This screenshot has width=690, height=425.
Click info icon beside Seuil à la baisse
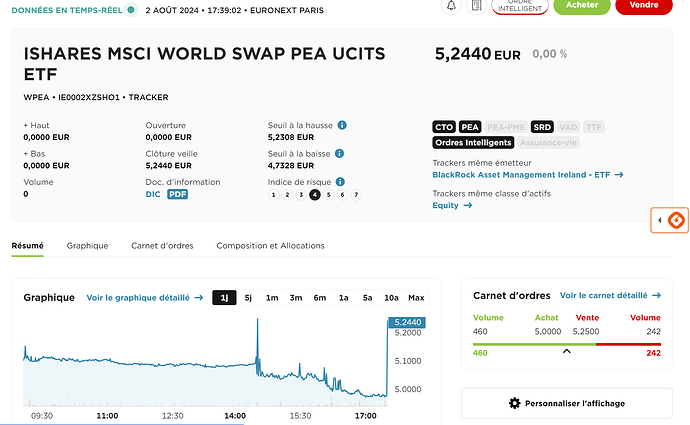pyautogui.click(x=339, y=154)
